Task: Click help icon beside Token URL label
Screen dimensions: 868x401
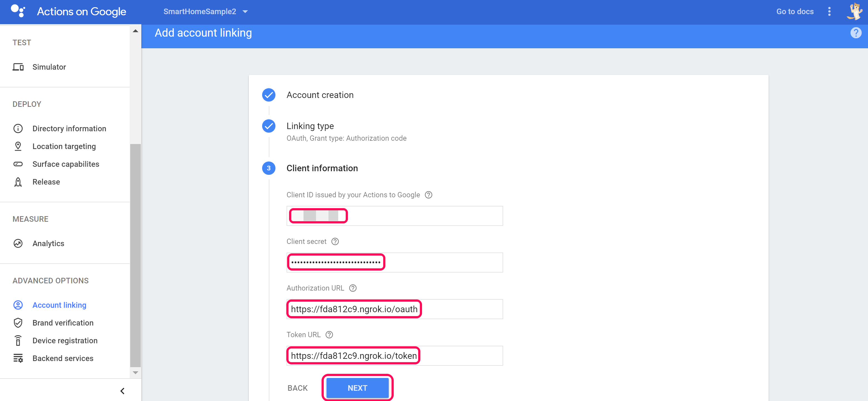Action: click(329, 335)
